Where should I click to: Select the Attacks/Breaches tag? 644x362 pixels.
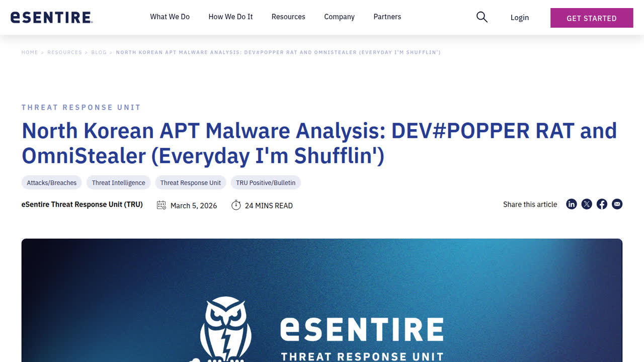coord(52,183)
